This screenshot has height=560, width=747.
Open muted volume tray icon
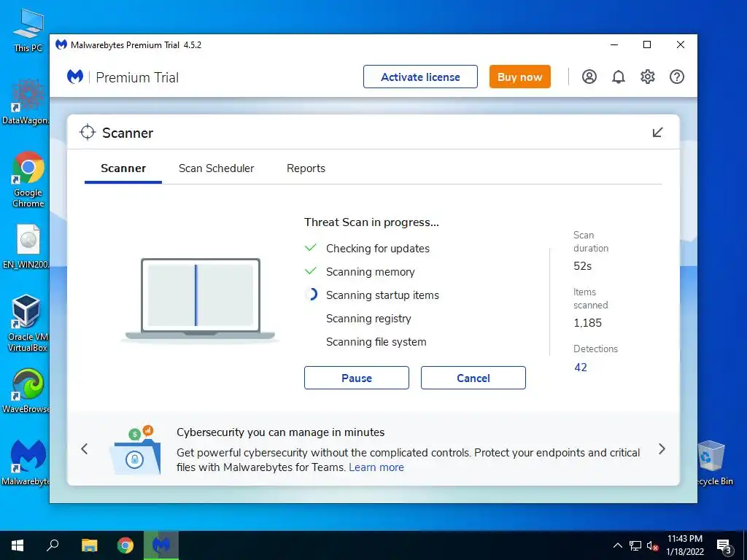[652, 545]
